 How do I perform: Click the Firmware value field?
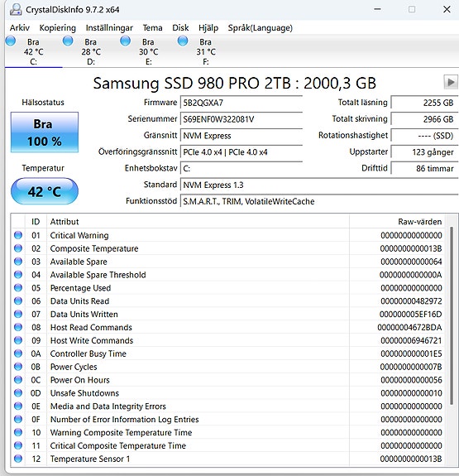(241, 103)
